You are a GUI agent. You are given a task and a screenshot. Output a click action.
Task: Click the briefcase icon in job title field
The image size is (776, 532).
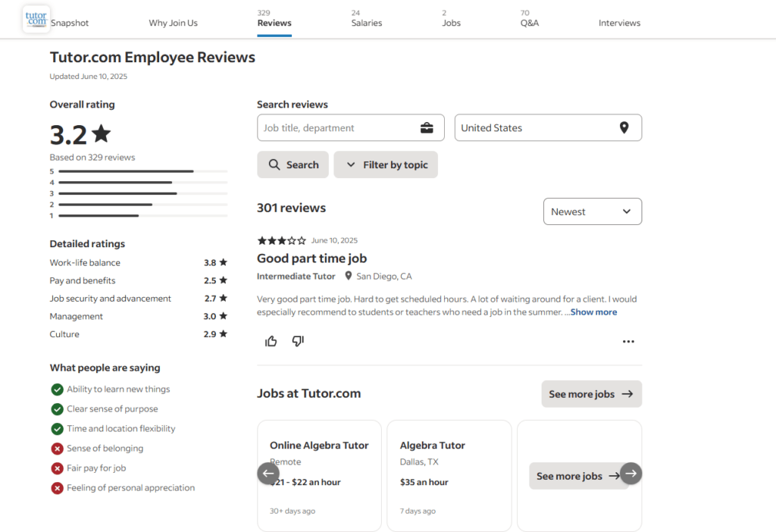point(427,128)
